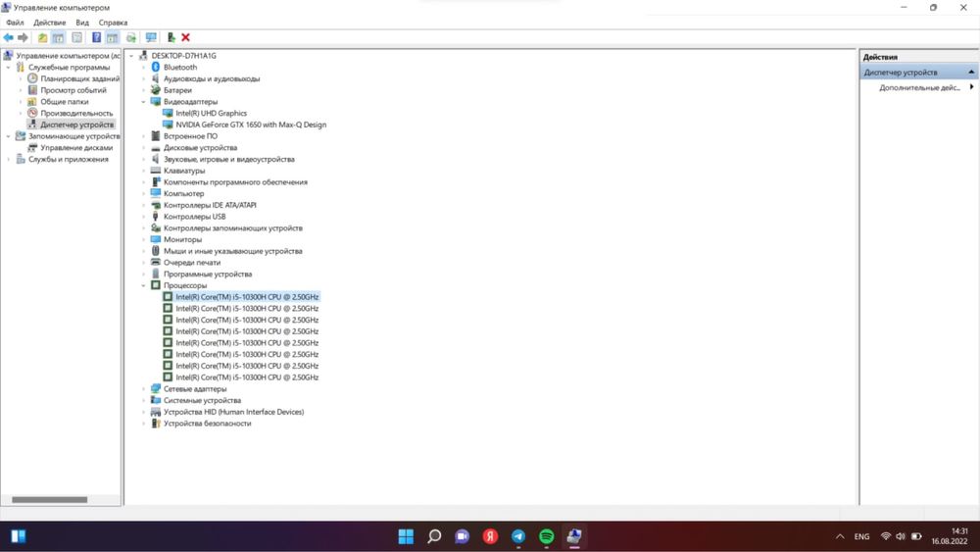Select Просмотр событий in left tree
The image size is (980, 552).
click(x=73, y=90)
